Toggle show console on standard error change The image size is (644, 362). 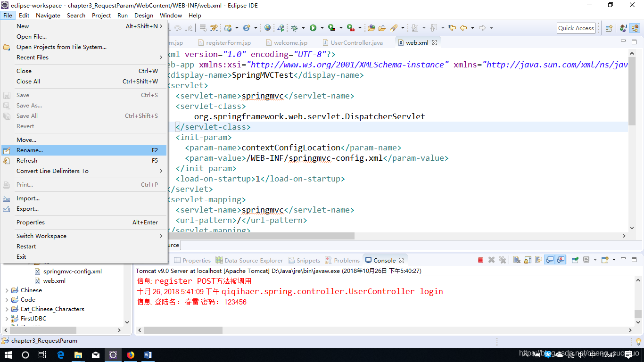[x=561, y=260]
